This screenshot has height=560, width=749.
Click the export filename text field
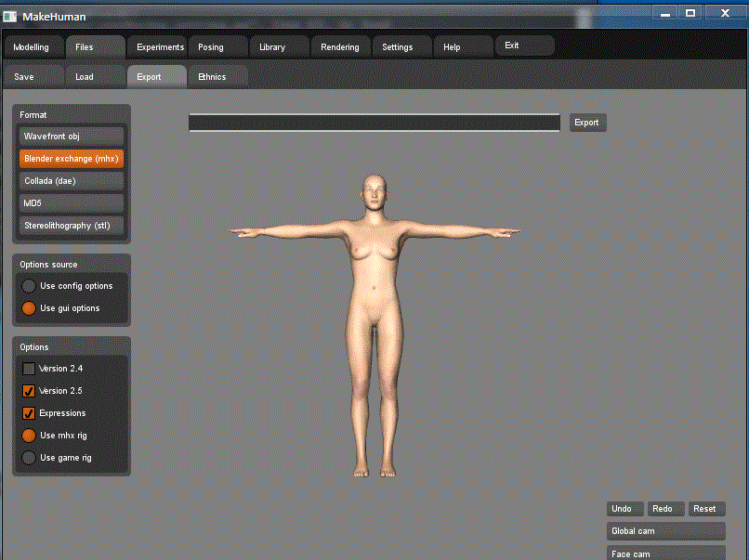374,123
